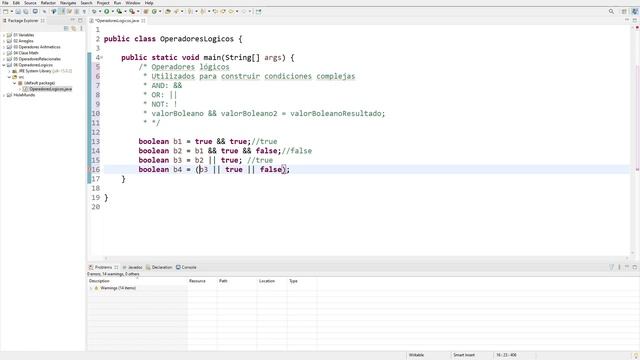Screen dimensions: 640x360
Task: Toggle Show Whitespace Characters pilcrow
Action: (x=84, y=11)
